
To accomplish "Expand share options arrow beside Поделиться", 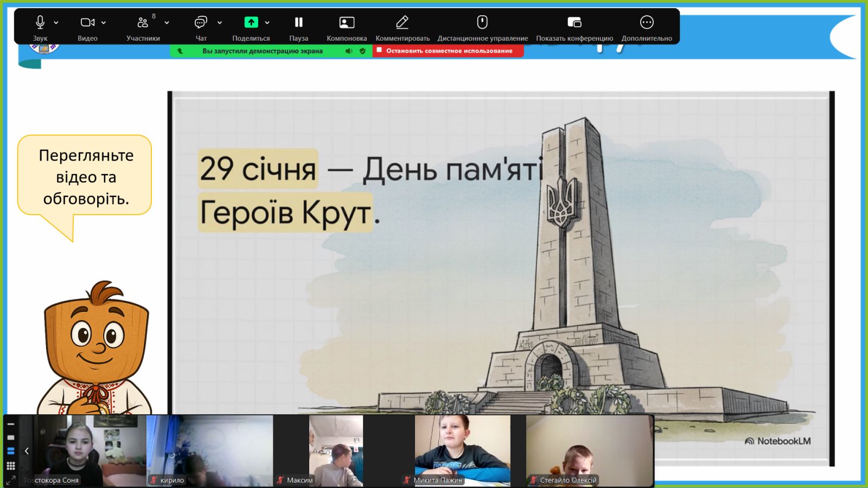I will coord(267,23).
